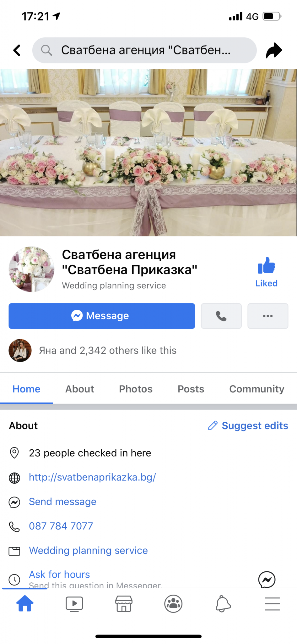This screenshot has height=644, width=297.
Task: Tap Suggest edits link
Action: (x=248, y=425)
